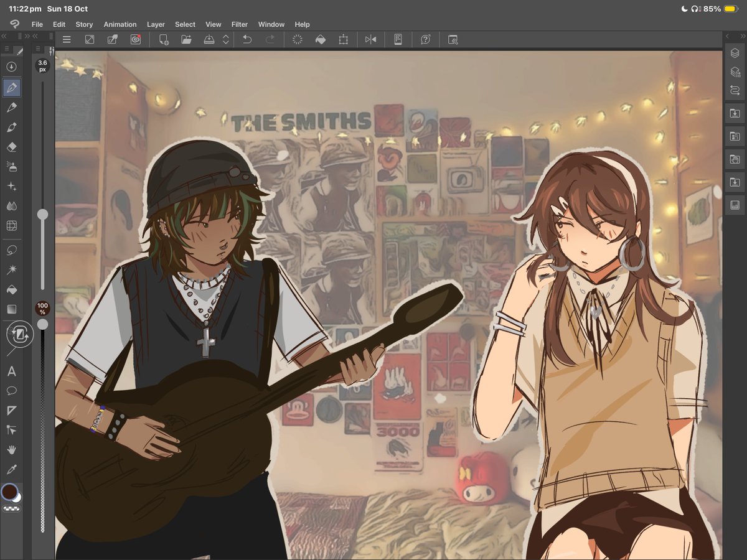
Task: Open the brush size palette menu
Action: (37, 49)
